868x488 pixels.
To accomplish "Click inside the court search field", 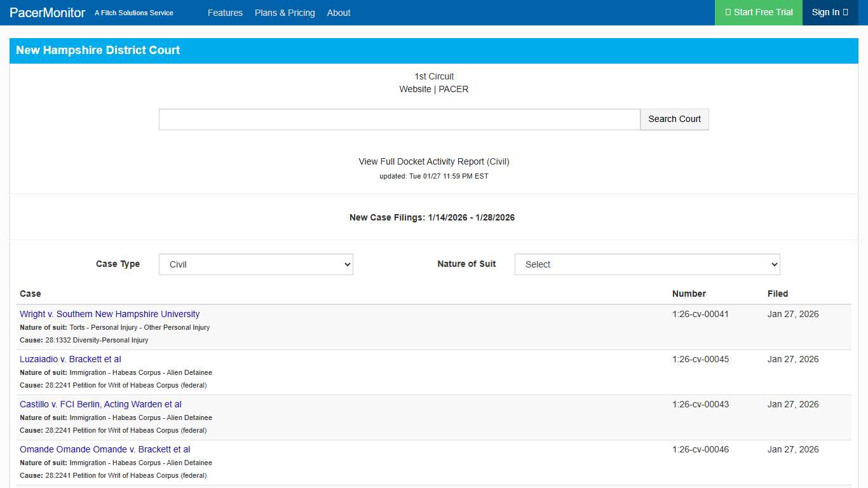I will (x=399, y=119).
